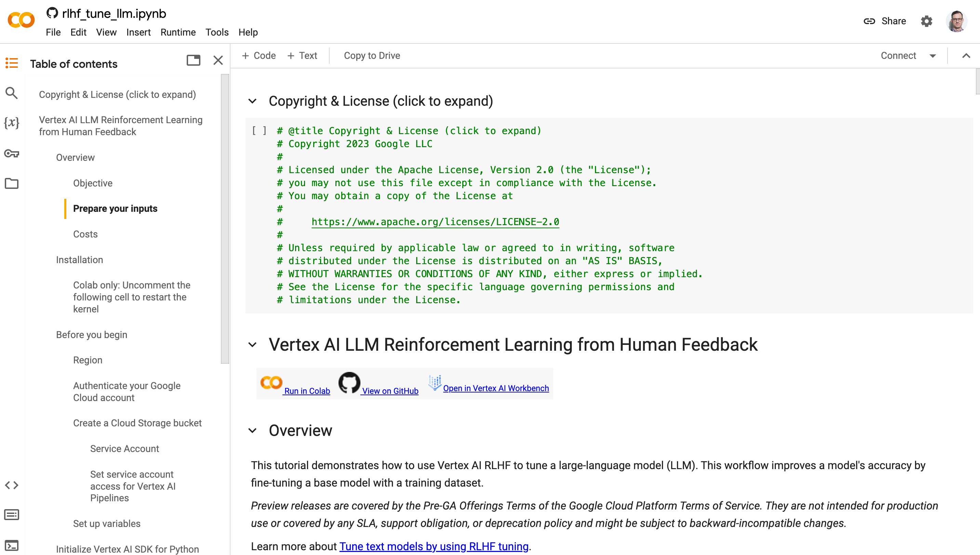Jump to Costs in table of contents

(x=85, y=234)
